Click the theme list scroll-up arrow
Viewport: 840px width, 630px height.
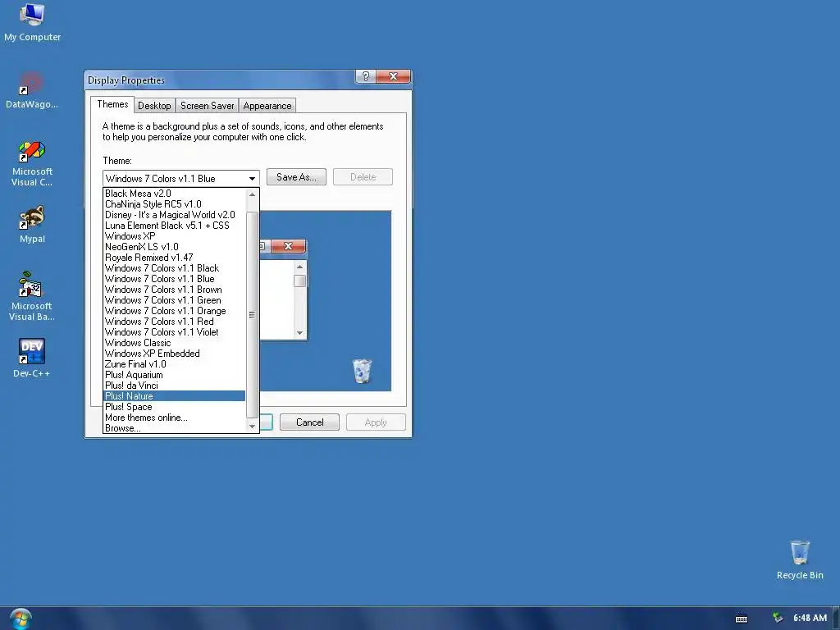253,194
